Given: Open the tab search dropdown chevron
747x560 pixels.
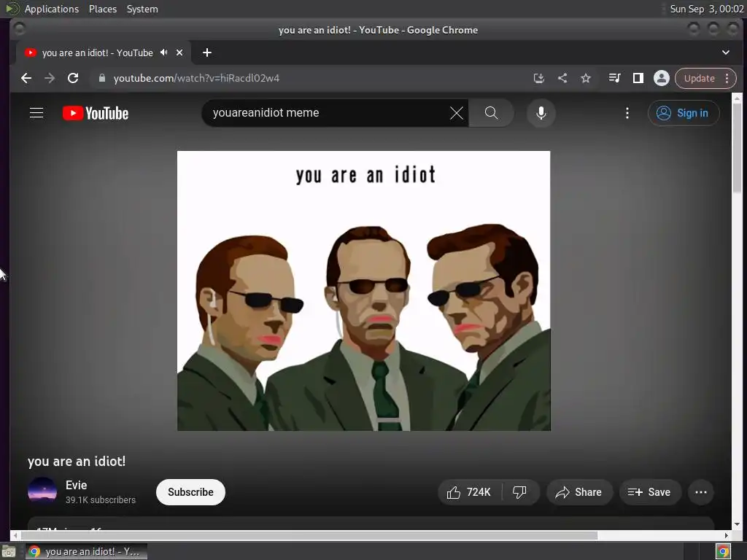Looking at the screenshot, I should pos(726,52).
